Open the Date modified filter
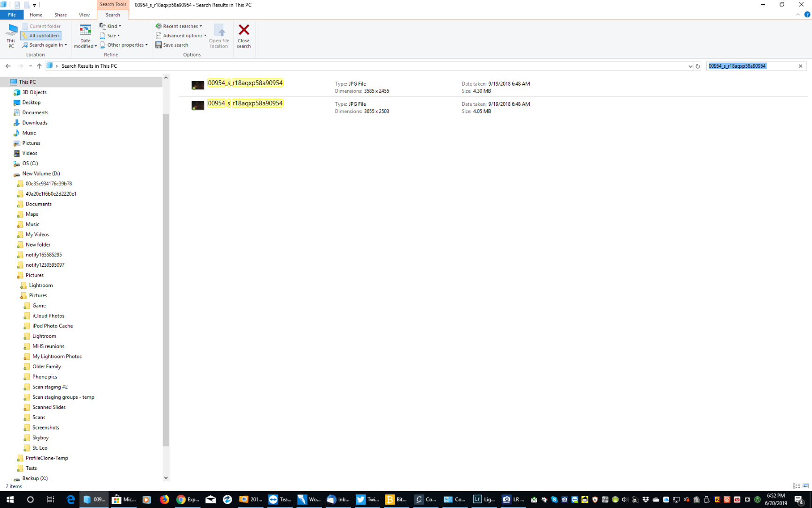The height and width of the screenshot is (508, 812). tap(85, 36)
